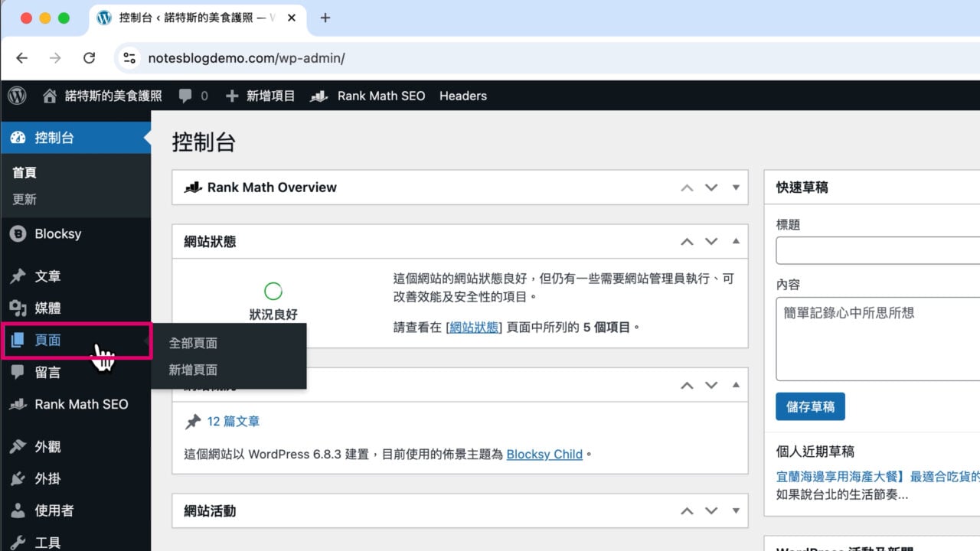The image size is (980, 551).
Task: Open the Headers menu in admin bar
Action: (x=463, y=96)
